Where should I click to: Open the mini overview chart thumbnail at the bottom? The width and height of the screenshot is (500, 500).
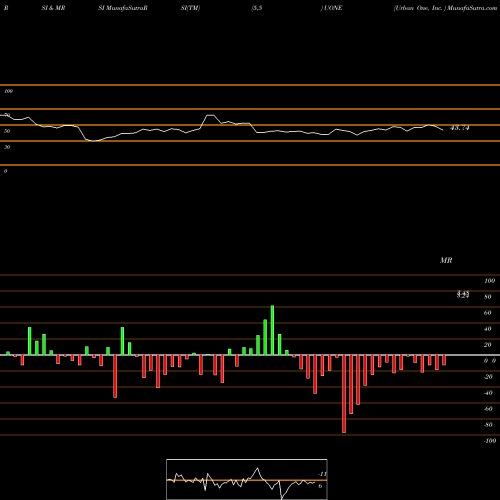click(247, 479)
